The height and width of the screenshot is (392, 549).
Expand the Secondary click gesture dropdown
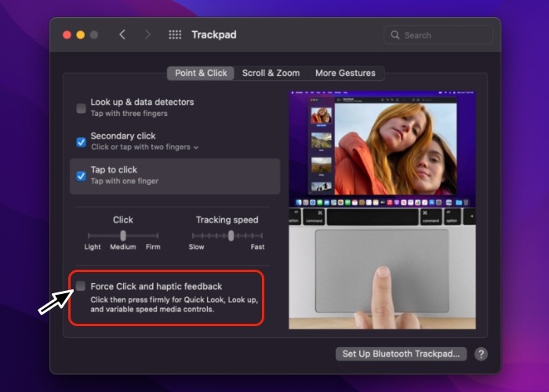(x=196, y=147)
